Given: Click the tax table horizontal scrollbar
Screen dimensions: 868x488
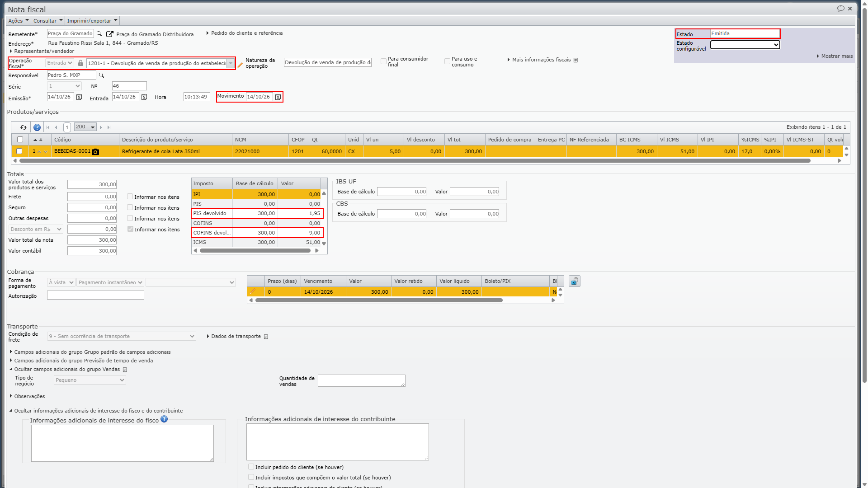Looking at the screenshot, I should point(255,250).
